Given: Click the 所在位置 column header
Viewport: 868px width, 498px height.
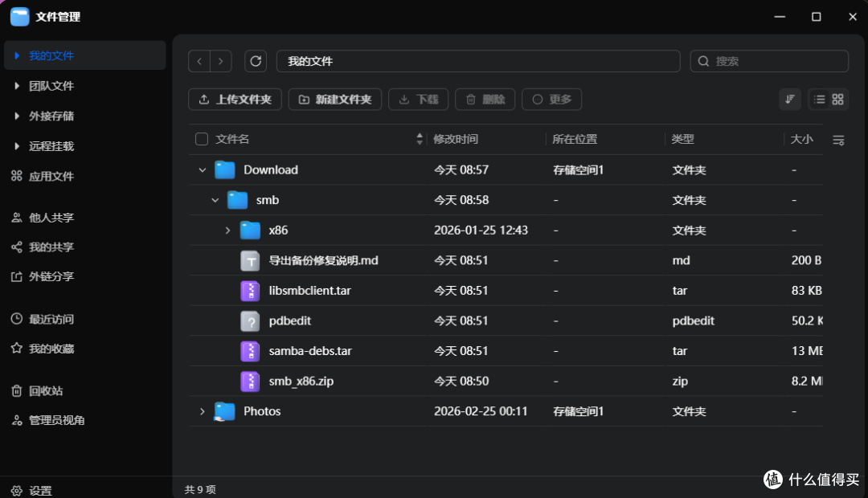Looking at the screenshot, I should coord(575,139).
